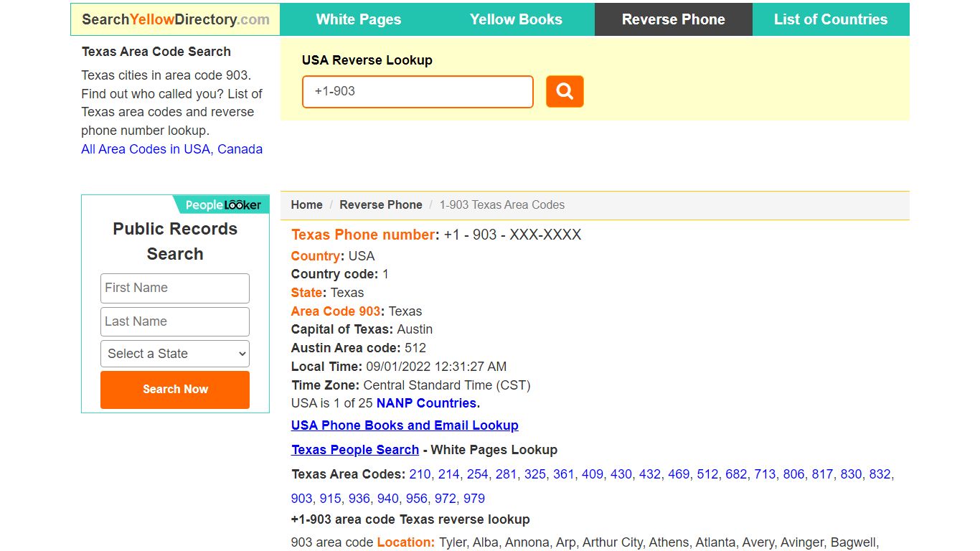Open the White Pages tab

point(359,19)
